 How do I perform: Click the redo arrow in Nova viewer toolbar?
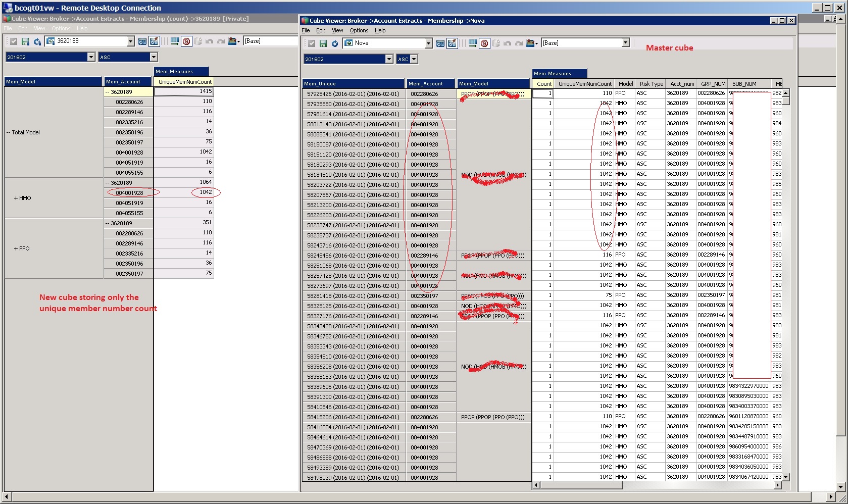coord(519,43)
